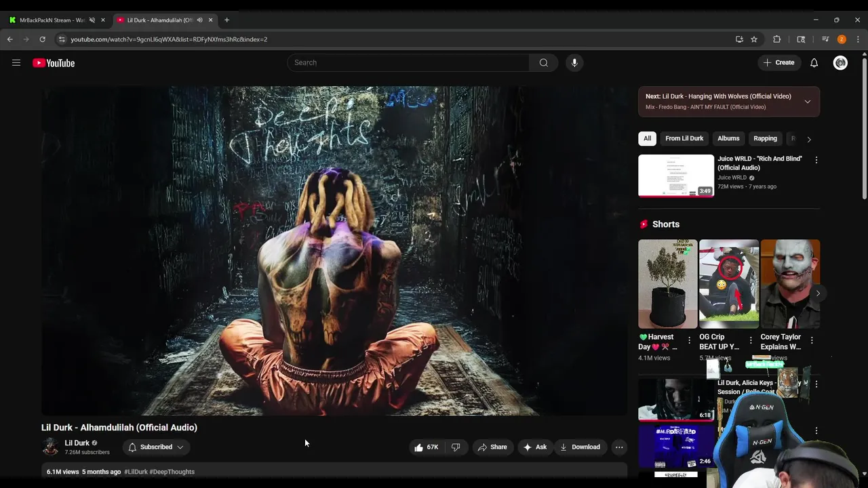This screenshot has height=488, width=868.
Task: Open options for Lil Durk, Alicia Keys video
Action: coord(816,384)
